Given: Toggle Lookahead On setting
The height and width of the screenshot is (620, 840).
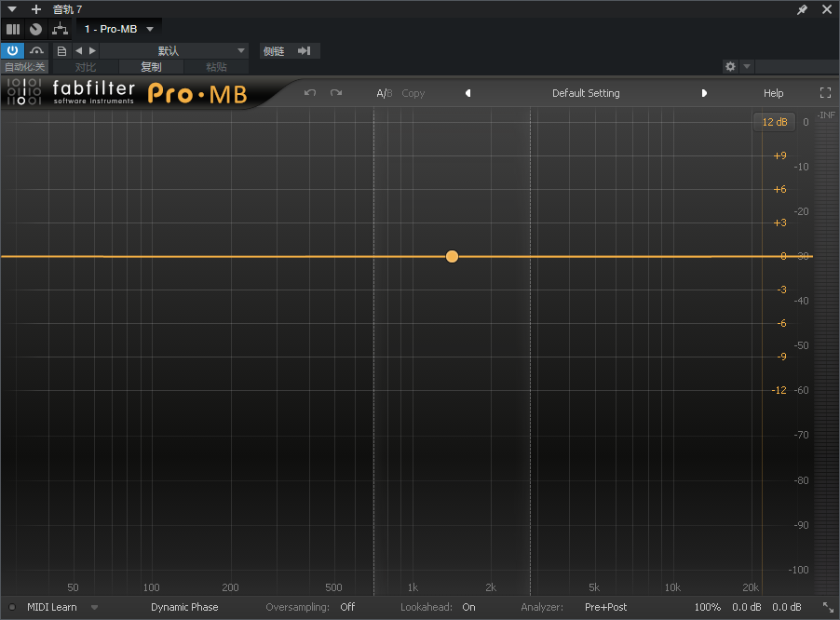Looking at the screenshot, I should click(468, 607).
